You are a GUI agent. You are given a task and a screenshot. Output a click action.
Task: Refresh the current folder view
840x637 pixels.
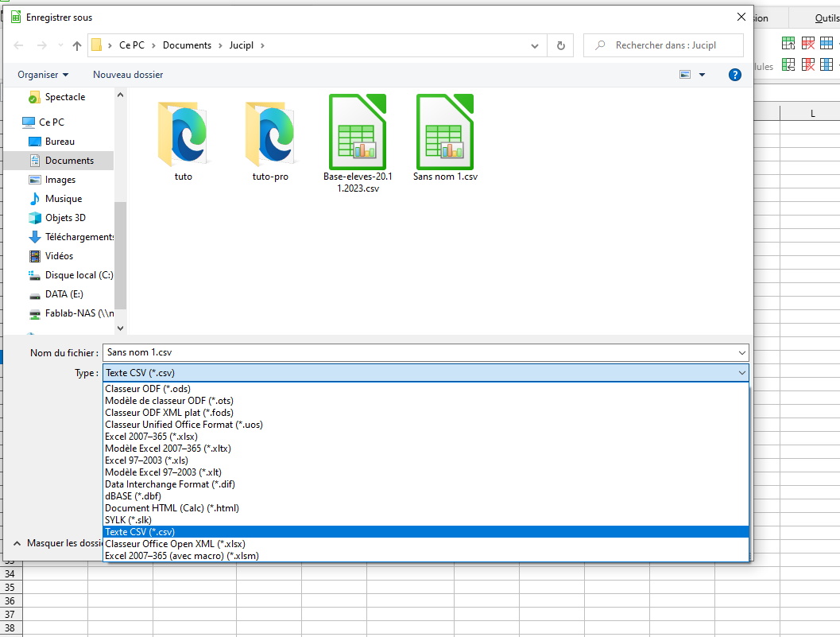tap(561, 45)
